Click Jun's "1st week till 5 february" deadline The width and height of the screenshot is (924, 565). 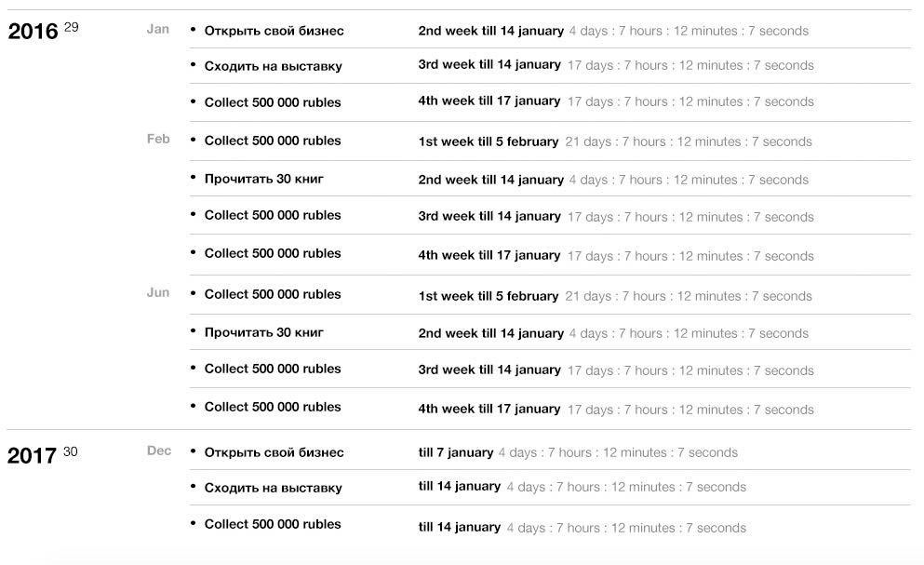point(489,296)
